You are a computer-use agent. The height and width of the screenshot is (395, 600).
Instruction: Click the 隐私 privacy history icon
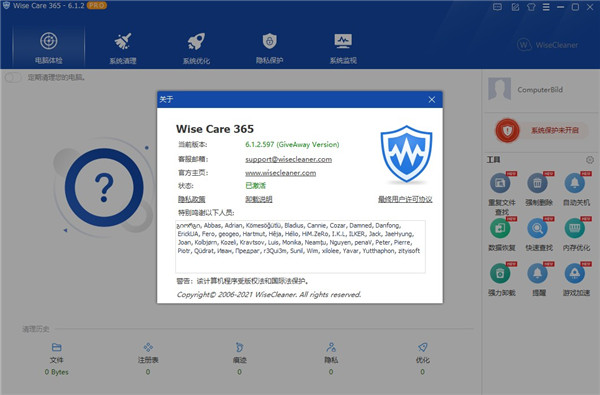(x=331, y=347)
